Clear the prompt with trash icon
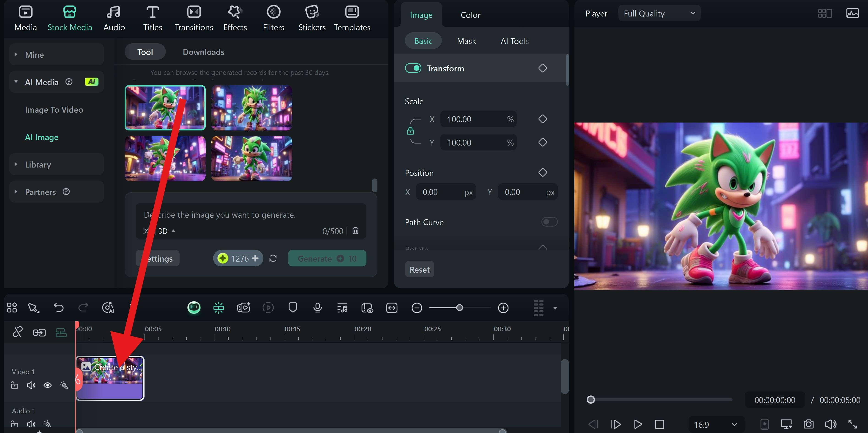The image size is (868, 433). click(355, 231)
